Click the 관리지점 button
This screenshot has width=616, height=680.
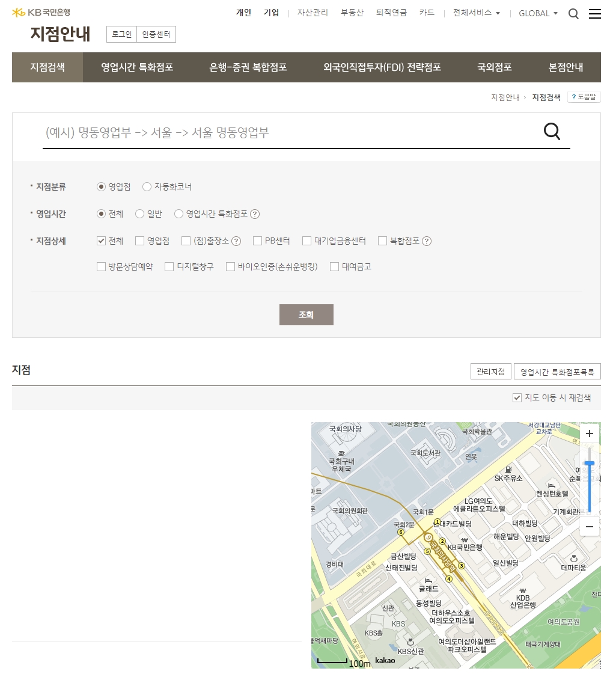pos(491,372)
